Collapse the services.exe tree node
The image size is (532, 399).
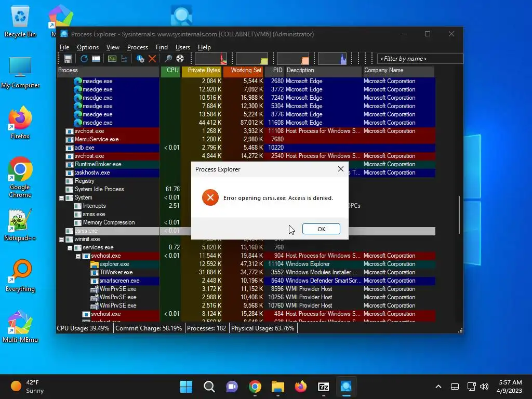coord(70,248)
